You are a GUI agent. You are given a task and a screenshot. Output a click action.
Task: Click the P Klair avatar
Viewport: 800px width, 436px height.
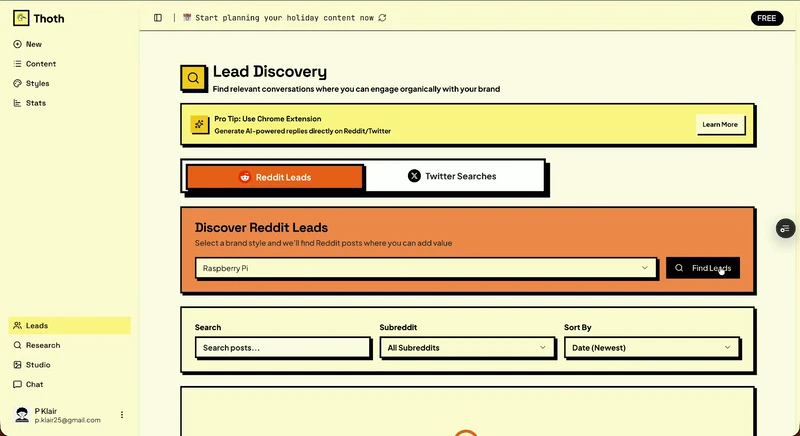click(22, 415)
